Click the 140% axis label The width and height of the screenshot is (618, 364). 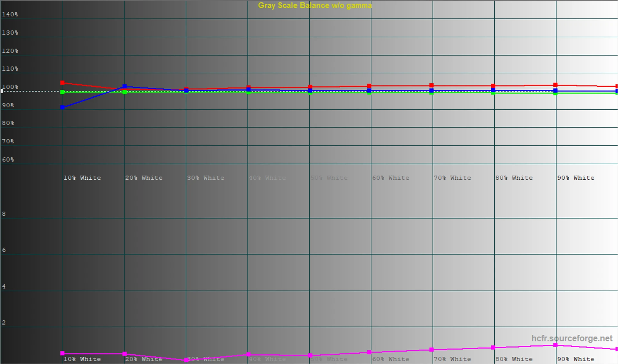coord(10,14)
